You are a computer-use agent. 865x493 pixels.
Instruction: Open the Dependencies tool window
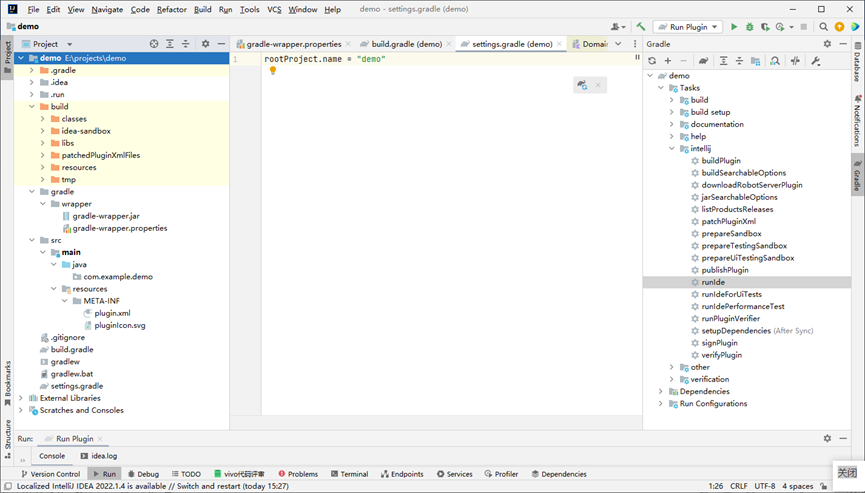coord(559,474)
